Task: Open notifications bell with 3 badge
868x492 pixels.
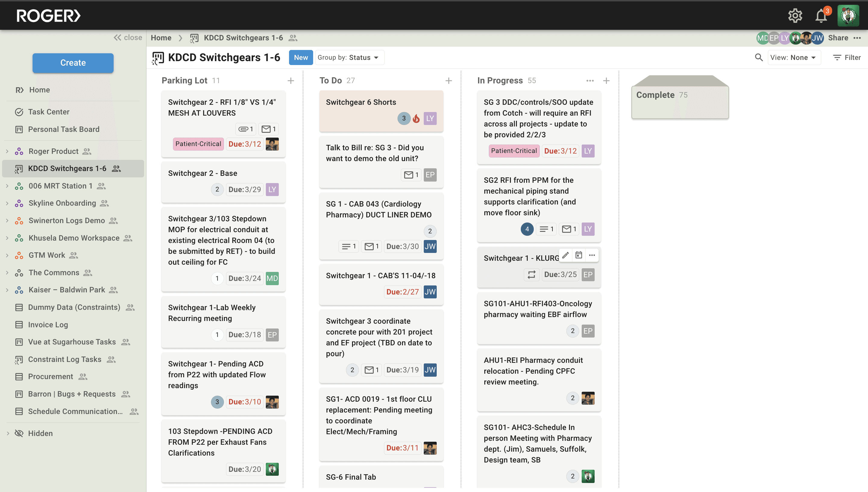Action: (821, 16)
